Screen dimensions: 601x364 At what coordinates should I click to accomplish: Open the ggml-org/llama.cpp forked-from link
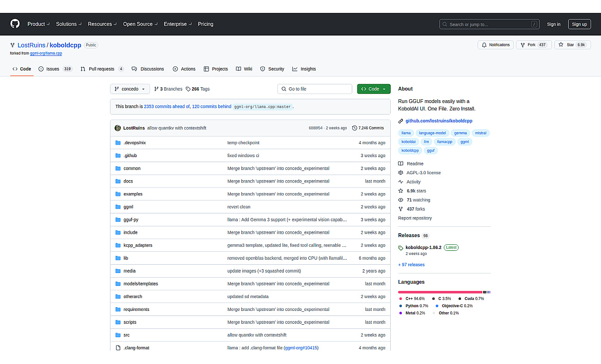[x=46, y=54]
